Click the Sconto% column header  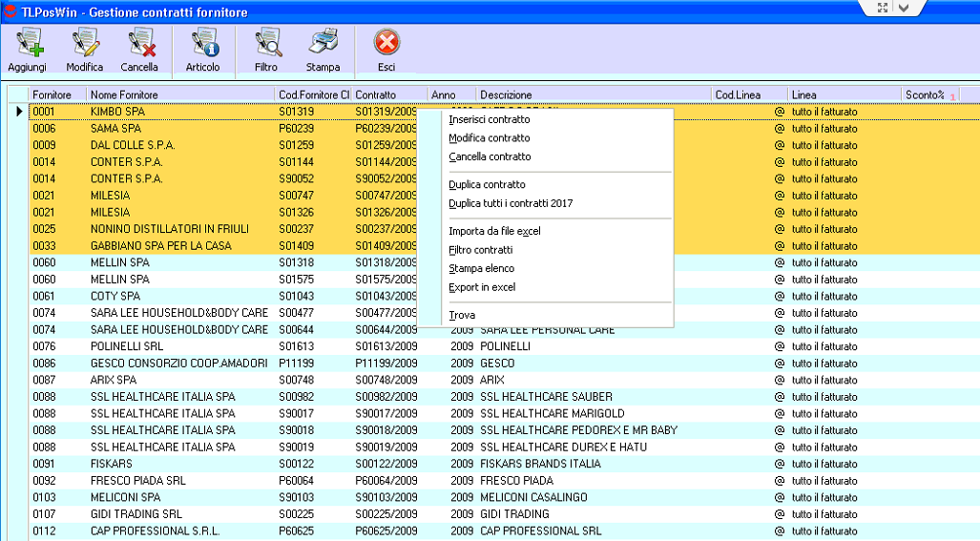[x=924, y=95]
